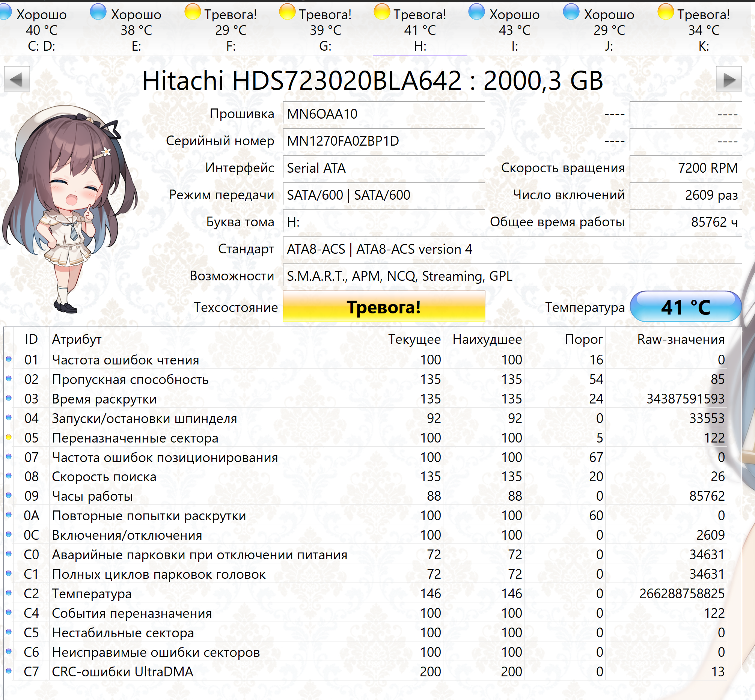755x700 pixels.
Task: Select row Неисправимые ошибки секторов
Action: tap(366, 652)
